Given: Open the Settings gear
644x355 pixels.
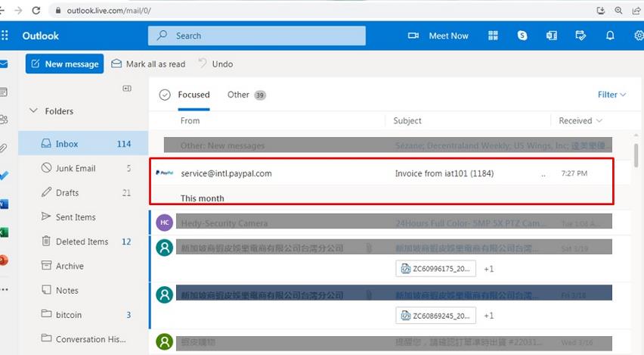Looking at the screenshot, I should [x=639, y=36].
